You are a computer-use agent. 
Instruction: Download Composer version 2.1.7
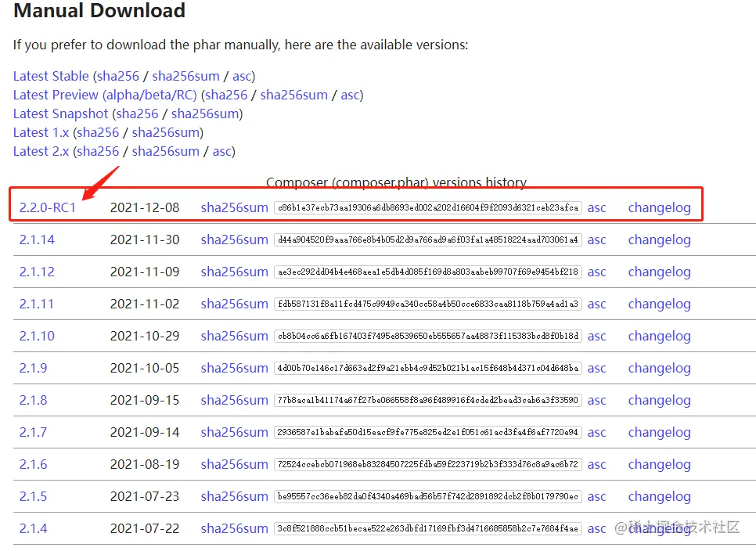[34, 432]
